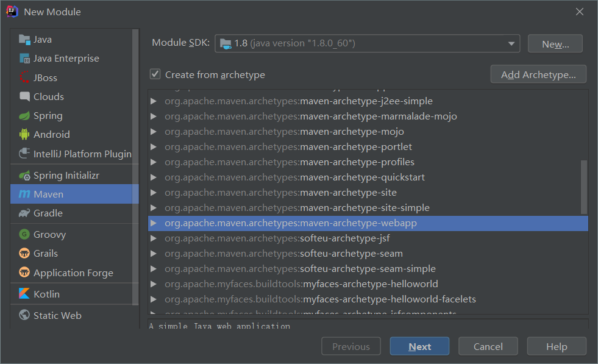Image resolution: width=598 pixels, height=364 pixels.
Task: Click the Maven 'm' icon
Action: click(x=24, y=194)
